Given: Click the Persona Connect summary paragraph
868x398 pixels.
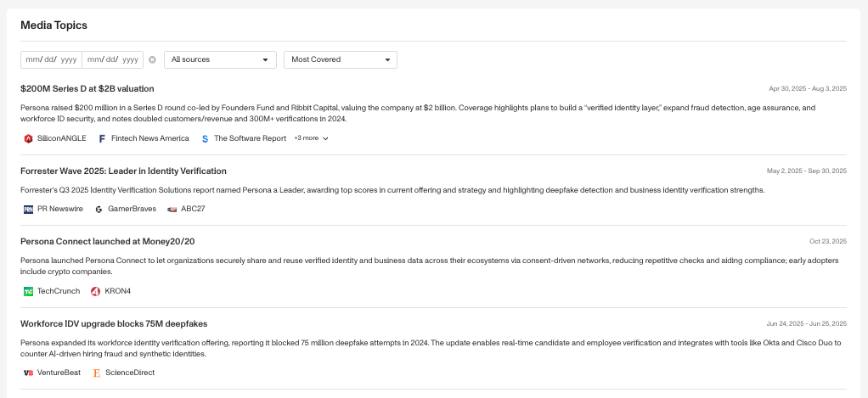Looking at the screenshot, I should pyautogui.click(x=430, y=266).
